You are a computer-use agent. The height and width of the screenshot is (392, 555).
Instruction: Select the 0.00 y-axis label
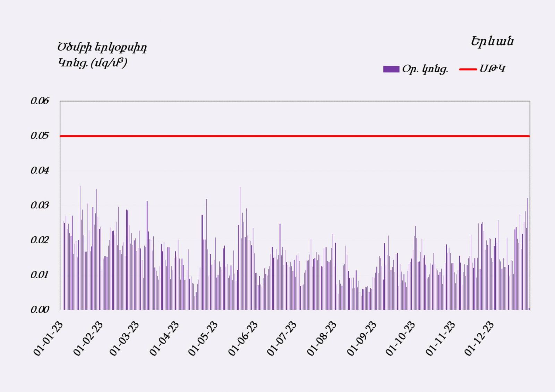40,310
